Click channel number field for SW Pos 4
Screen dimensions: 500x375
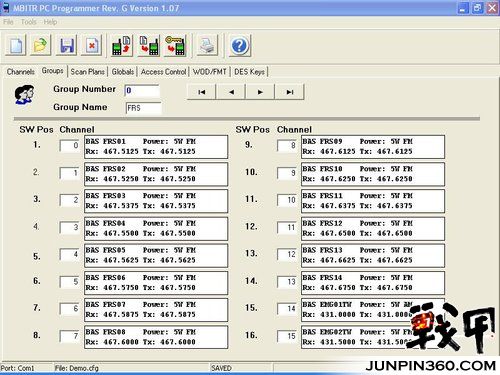click(x=69, y=227)
